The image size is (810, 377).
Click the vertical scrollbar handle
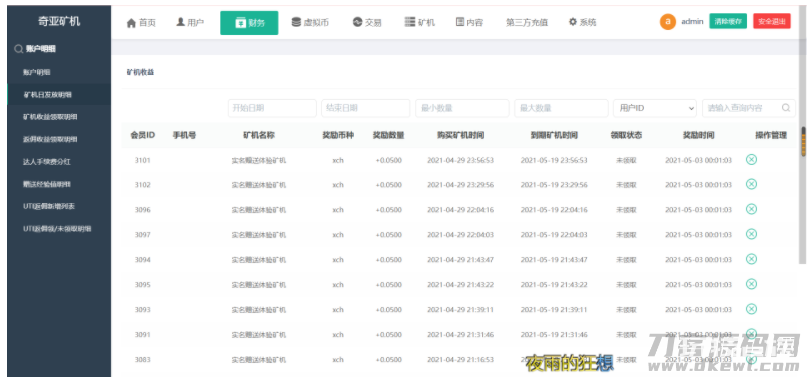click(803, 141)
